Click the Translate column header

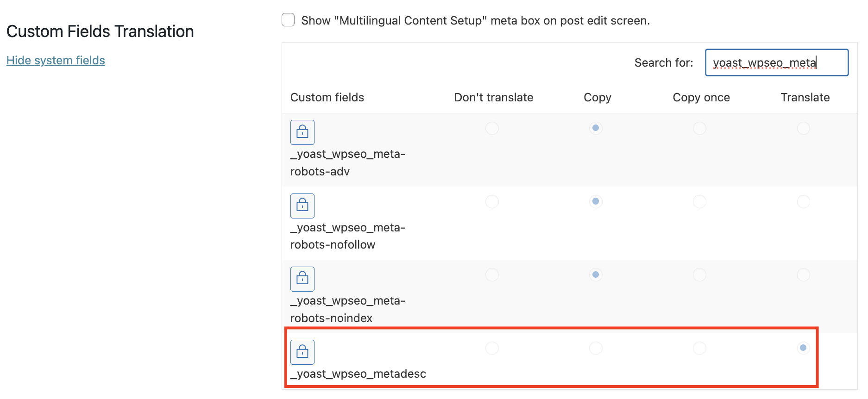click(805, 97)
